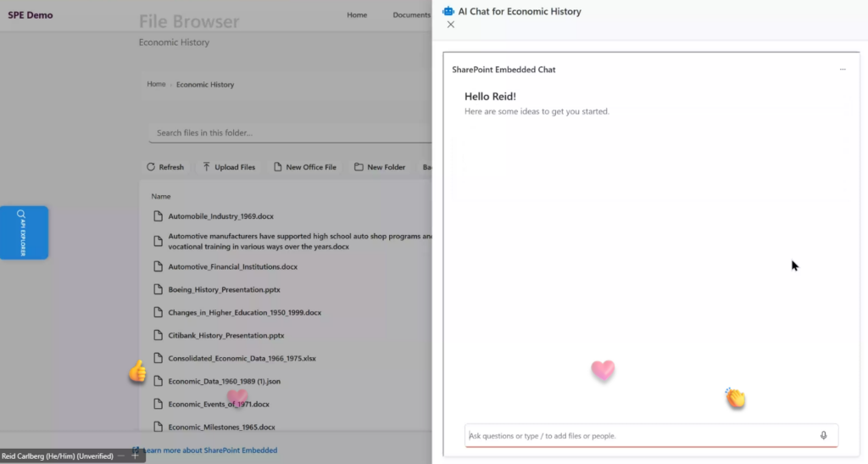
Task: Click the New Folder icon
Action: point(359,166)
